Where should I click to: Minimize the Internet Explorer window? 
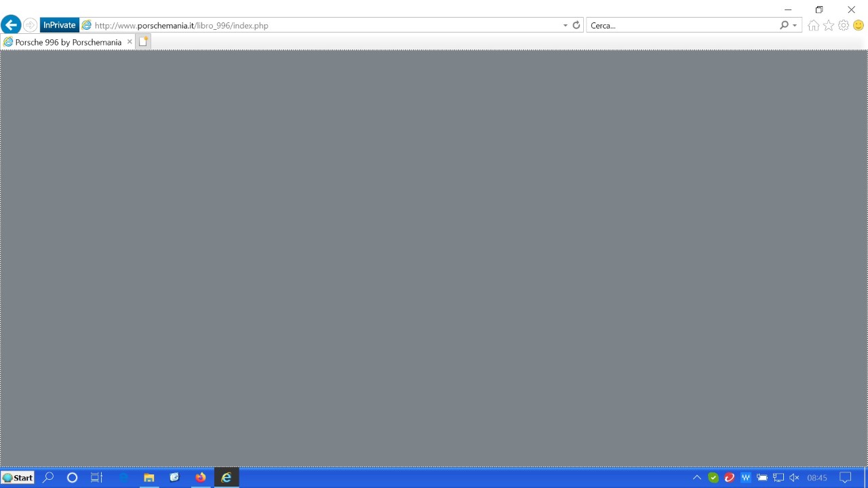pyautogui.click(x=788, y=9)
